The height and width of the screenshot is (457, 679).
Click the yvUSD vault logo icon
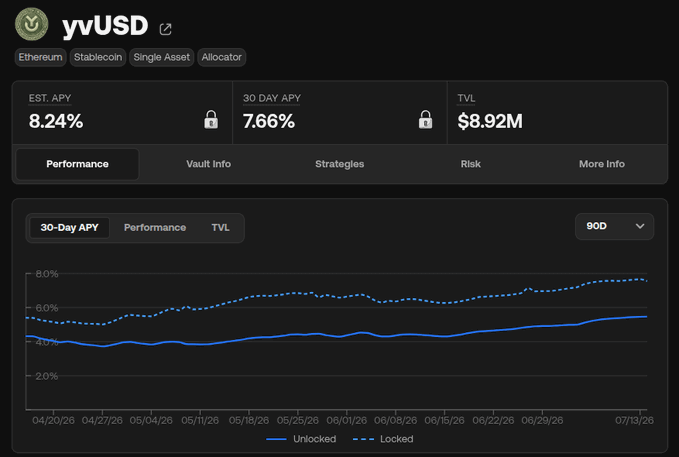(32, 24)
